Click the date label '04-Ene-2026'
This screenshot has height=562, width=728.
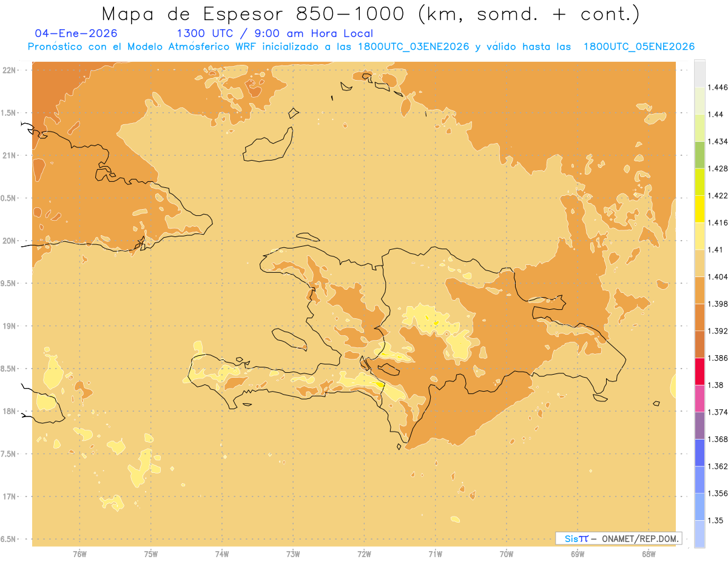(76, 33)
